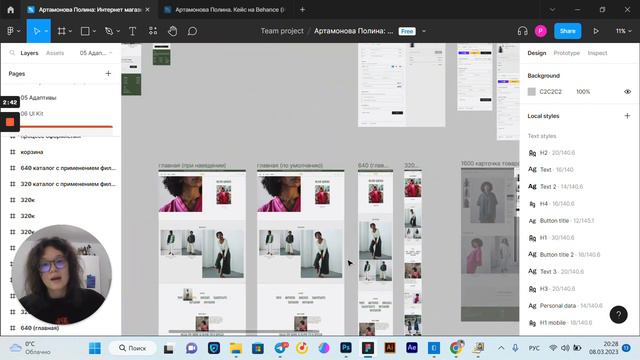
Task: Open Move tool options dropdown arrow
Action: pos(46,31)
